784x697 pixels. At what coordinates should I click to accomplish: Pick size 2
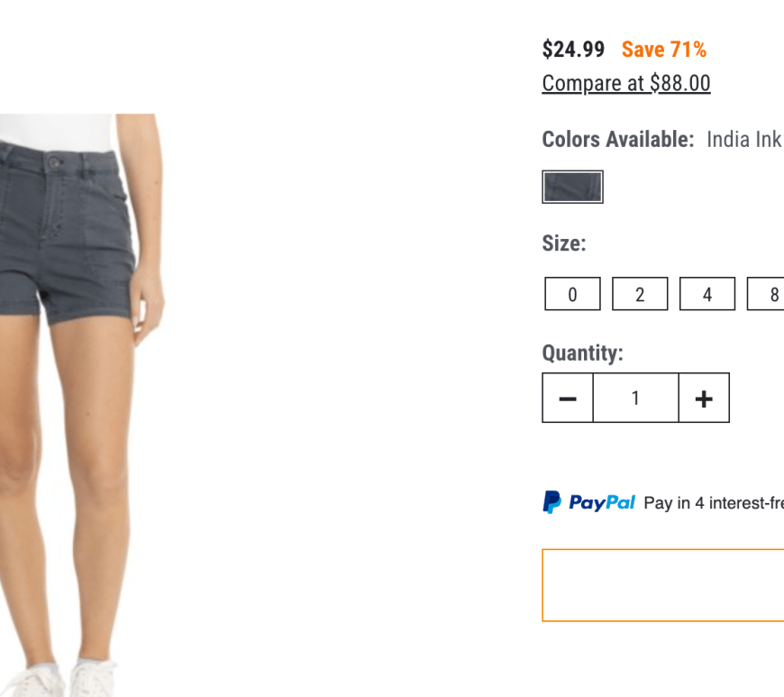pyautogui.click(x=640, y=294)
